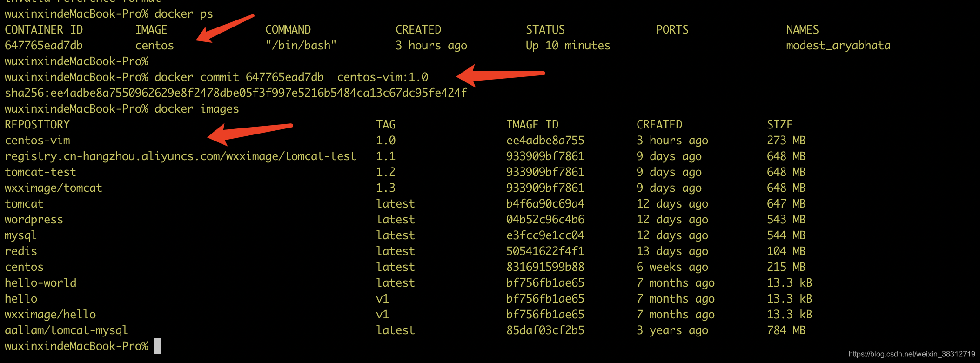This screenshot has height=363, width=980.
Task: Select the PORTS column header
Action: [x=672, y=30]
